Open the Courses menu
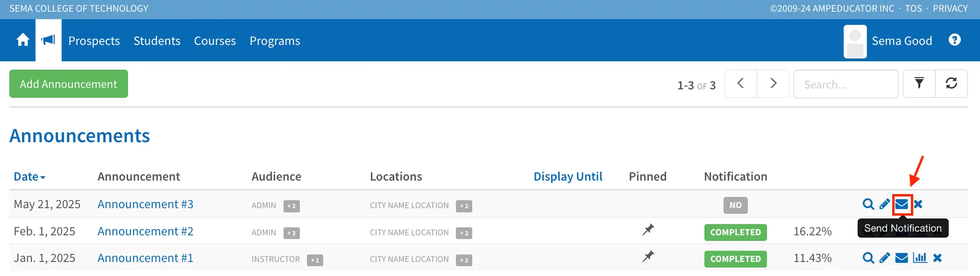 pos(215,41)
